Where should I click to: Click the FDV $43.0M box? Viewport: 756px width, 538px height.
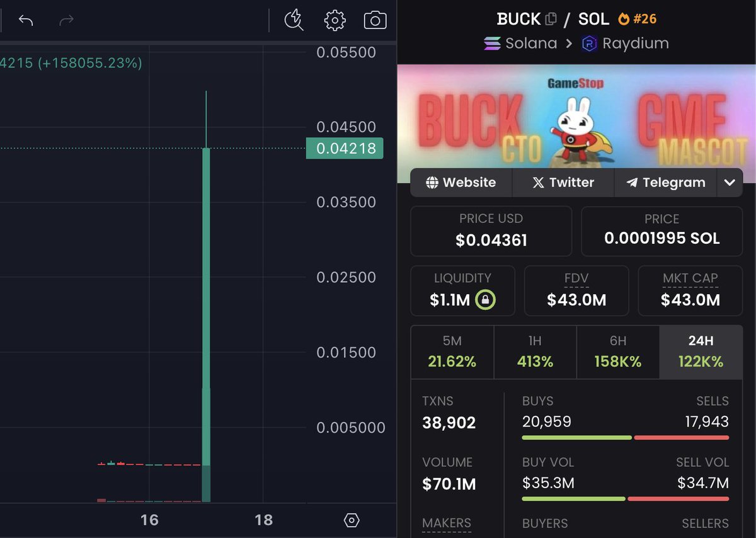(x=576, y=291)
